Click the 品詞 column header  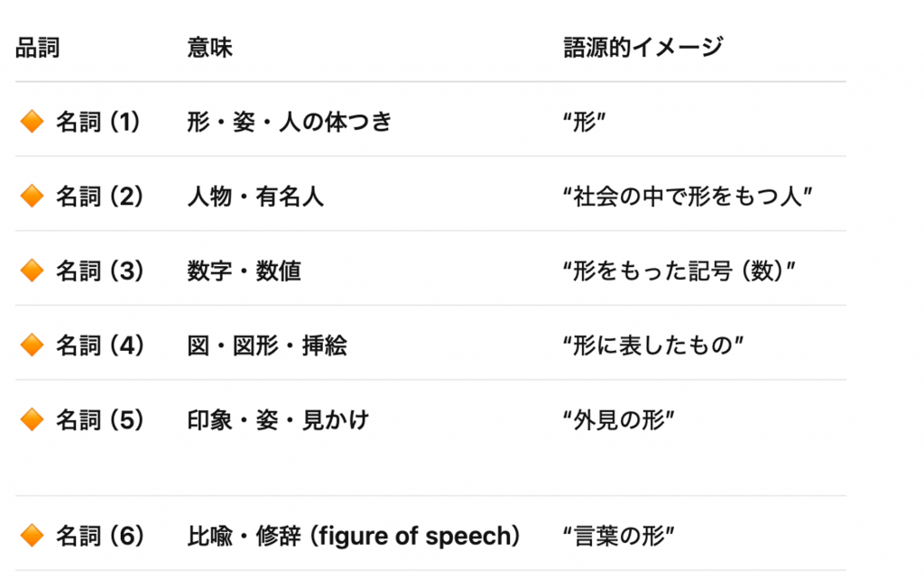coord(38,48)
